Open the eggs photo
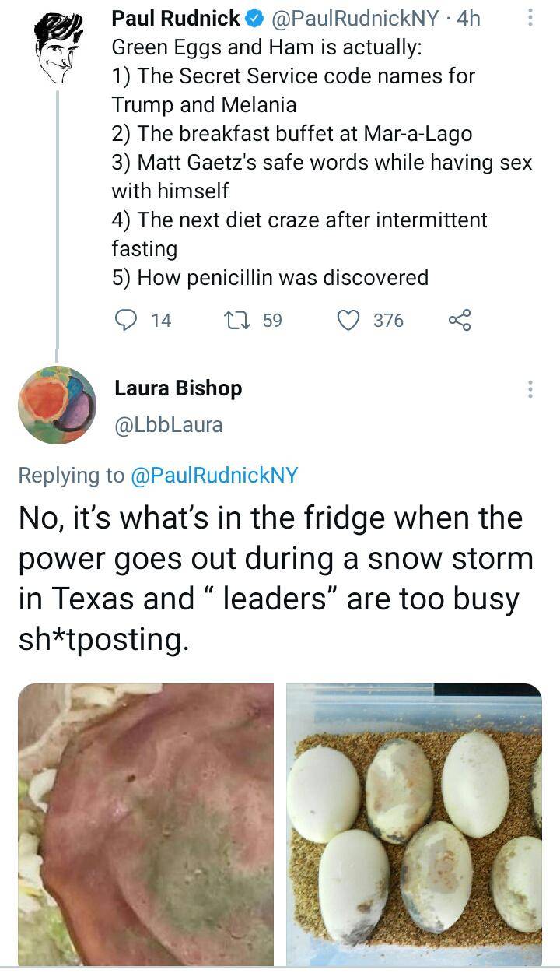Screen dimensions: 560x973 [x=414, y=824]
